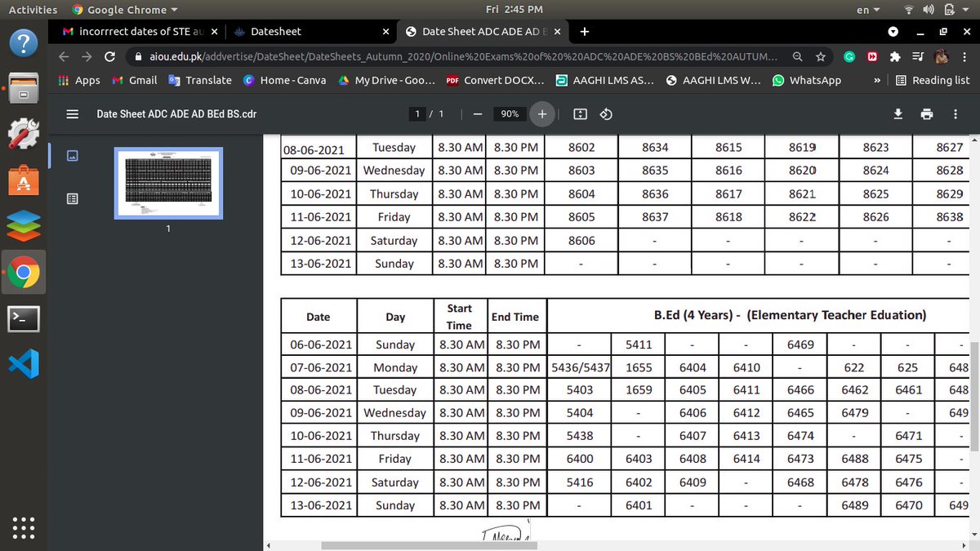Open the AAGHI LMS AS bookmark
Image resolution: width=980 pixels, height=551 pixels.
605,80
